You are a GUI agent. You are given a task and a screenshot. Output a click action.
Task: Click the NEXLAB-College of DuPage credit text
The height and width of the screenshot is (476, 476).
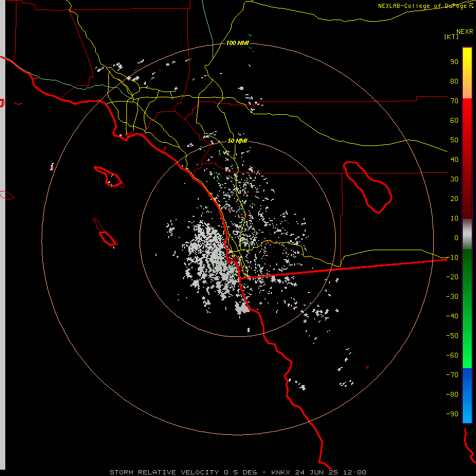(x=423, y=6)
